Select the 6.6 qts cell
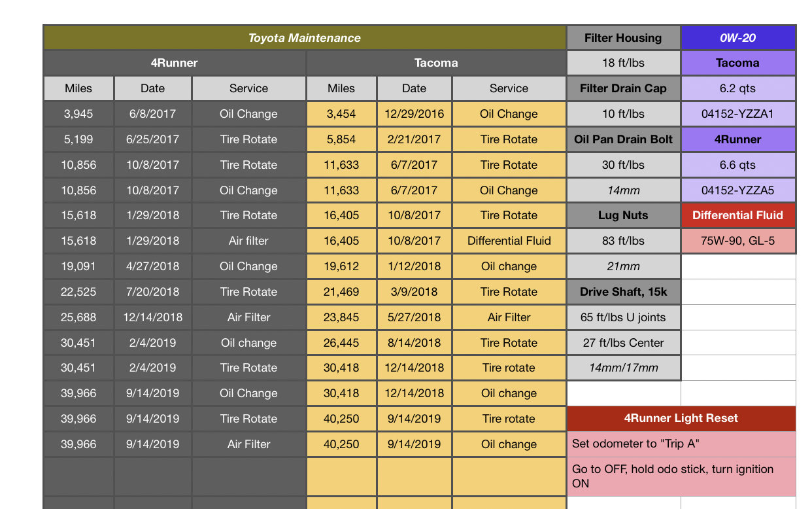Image resolution: width=812 pixels, height=509 pixels. coord(738,165)
